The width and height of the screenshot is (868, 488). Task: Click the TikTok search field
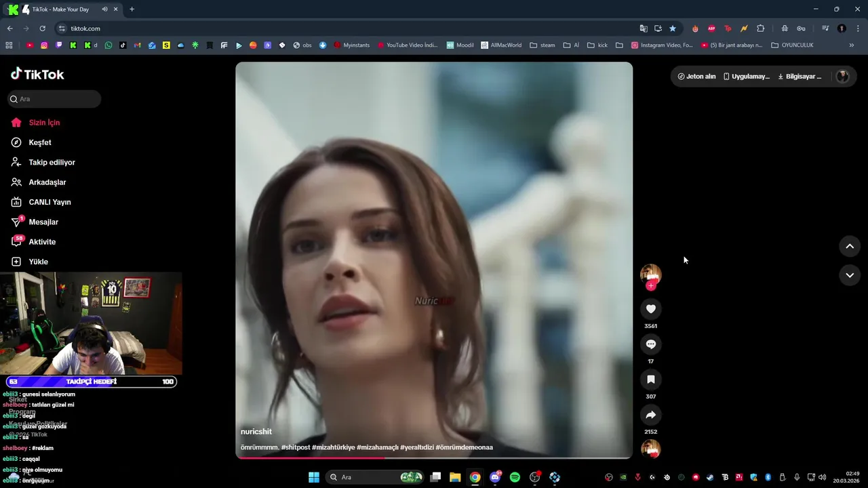click(x=54, y=99)
